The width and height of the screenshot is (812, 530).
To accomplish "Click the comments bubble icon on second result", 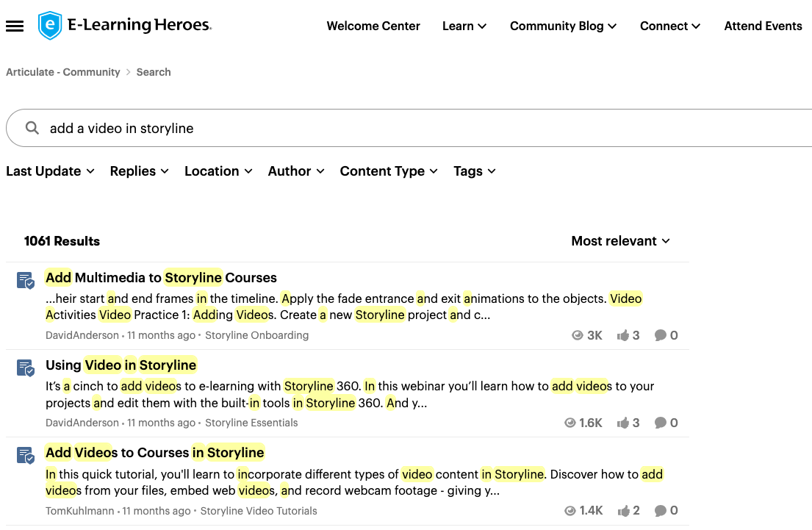I will pos(661,423).
